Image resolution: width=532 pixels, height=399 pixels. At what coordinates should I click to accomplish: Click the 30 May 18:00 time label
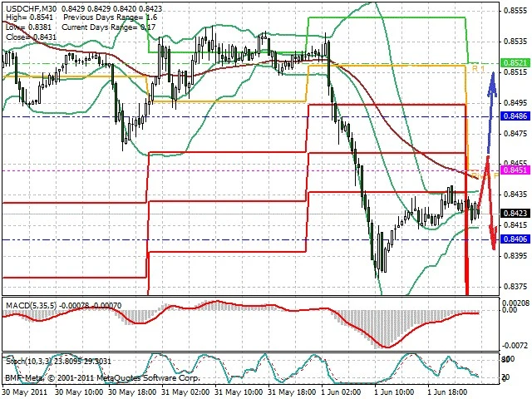click(133, 392)
